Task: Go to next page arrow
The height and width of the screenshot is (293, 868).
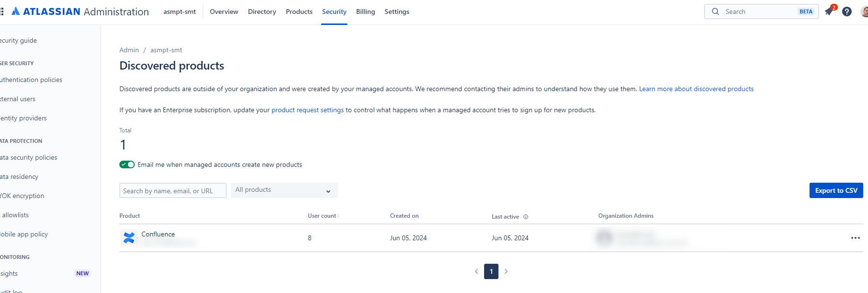Action: [506, 271]
